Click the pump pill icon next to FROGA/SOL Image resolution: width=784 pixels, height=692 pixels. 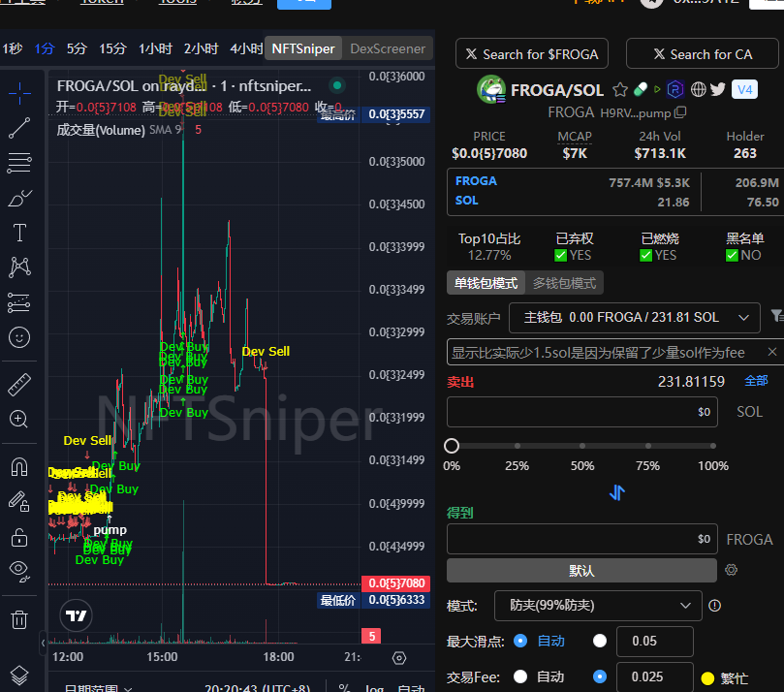pos(640,89)
